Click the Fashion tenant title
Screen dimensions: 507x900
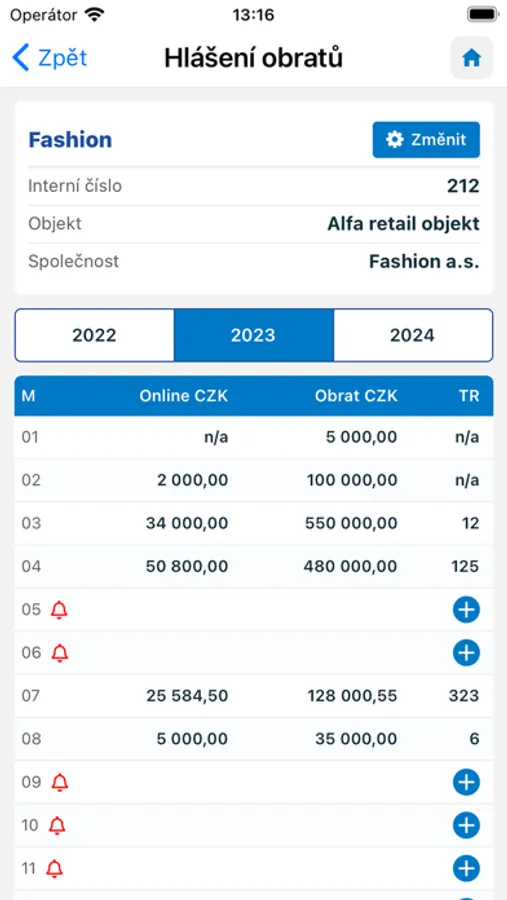(70, 139)
